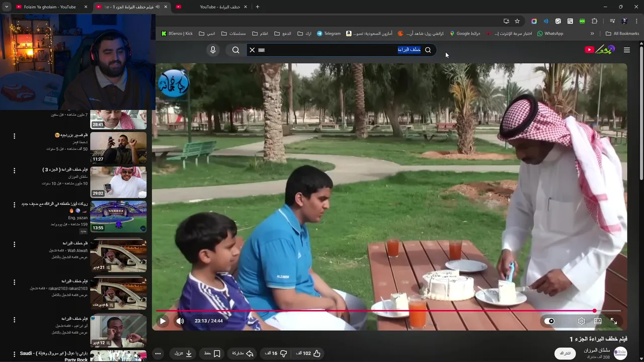Open the خرائط Google bookmark

click(465, 34)
